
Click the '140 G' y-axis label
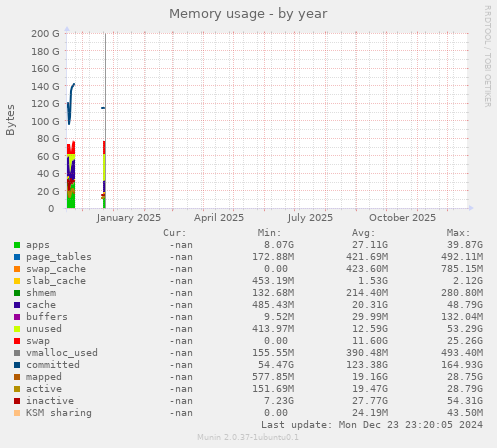pos(45,86)
